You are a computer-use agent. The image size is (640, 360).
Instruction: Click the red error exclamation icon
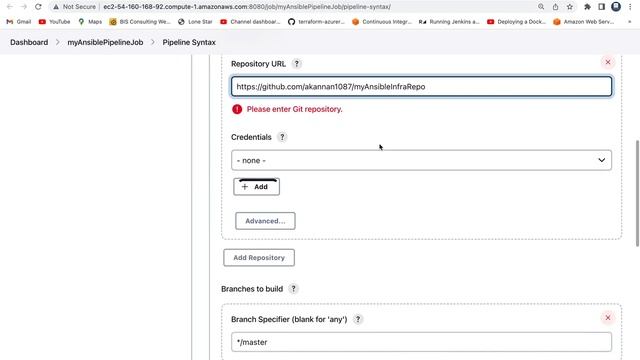[237, 109]
